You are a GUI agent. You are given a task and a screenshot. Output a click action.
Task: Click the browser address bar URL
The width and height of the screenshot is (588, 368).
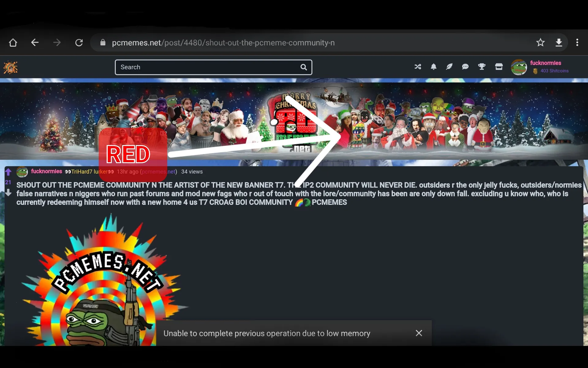(224, 42)
